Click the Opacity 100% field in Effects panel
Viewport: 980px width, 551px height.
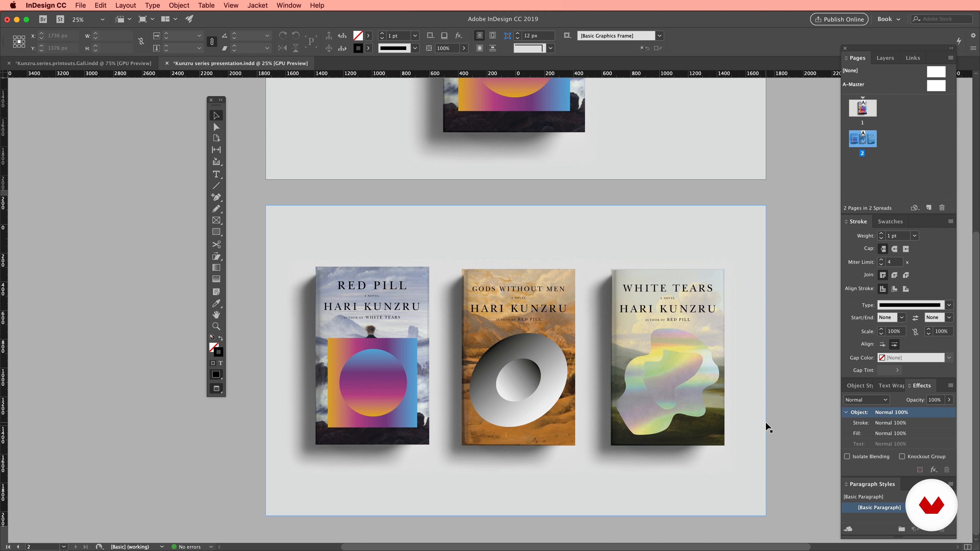tap(936, 400)
